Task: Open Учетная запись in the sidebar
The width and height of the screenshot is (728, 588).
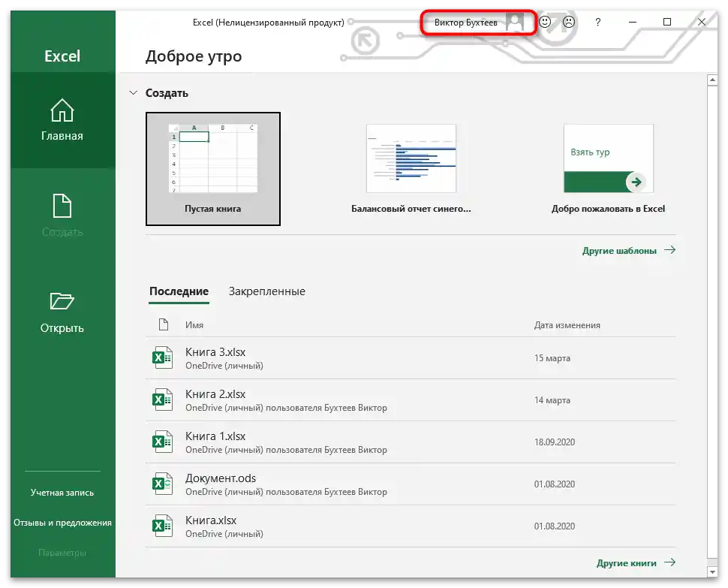Action: click(x=62, y=493)
